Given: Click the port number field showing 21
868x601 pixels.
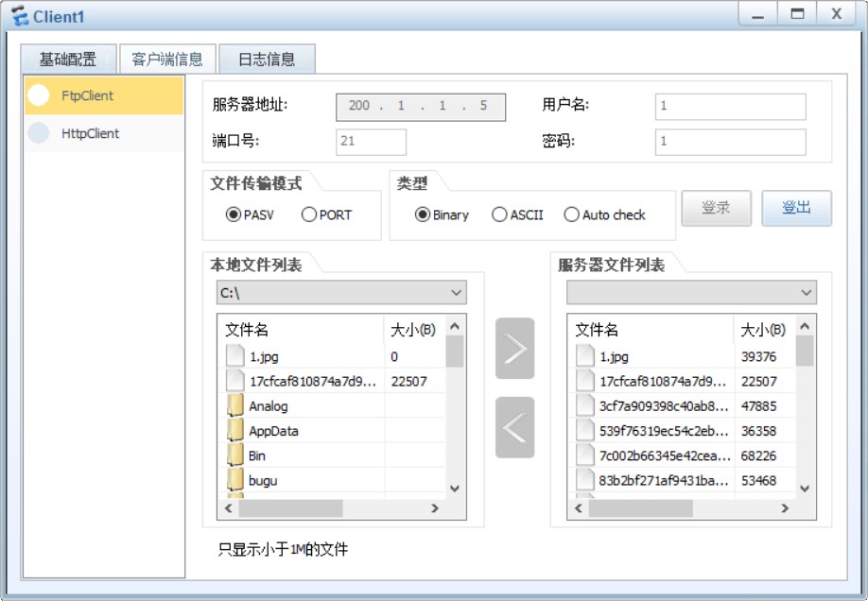Looking at the screenshot, I should click(x=371, y=142).
